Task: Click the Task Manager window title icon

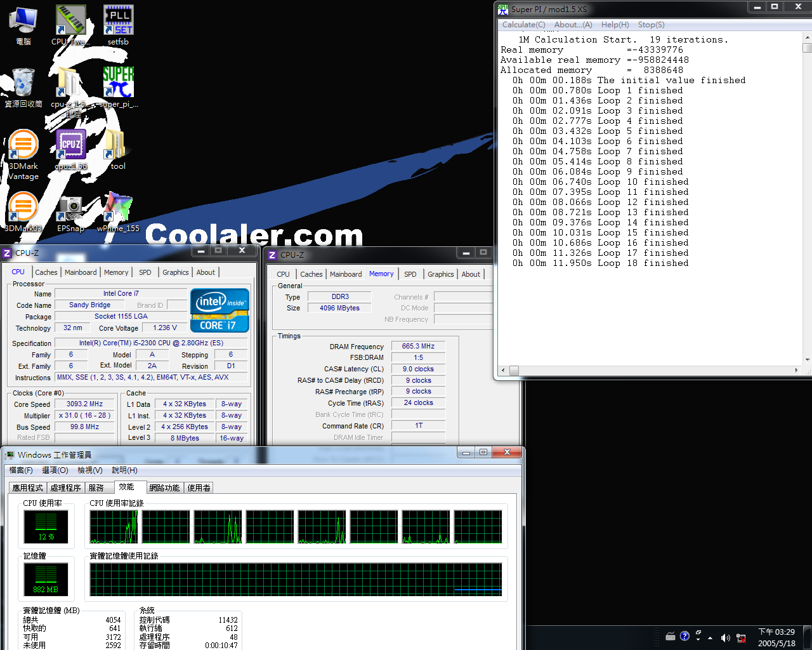Action: click(9, 455)
